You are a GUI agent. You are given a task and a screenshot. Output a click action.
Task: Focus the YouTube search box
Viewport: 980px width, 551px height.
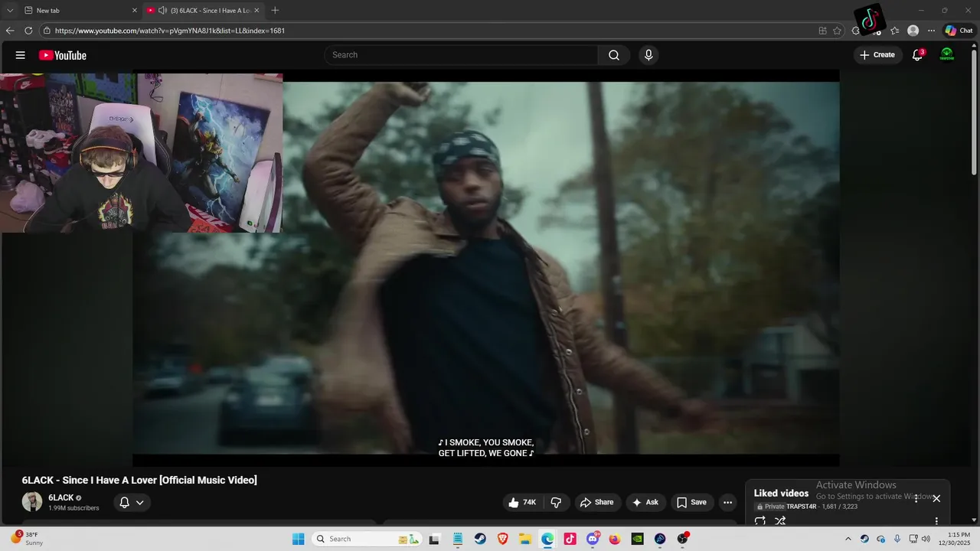click(x=461, y=55)
